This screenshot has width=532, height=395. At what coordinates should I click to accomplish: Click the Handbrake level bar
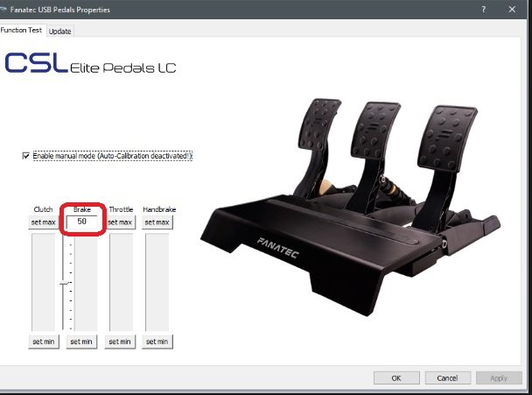point(157,282)
